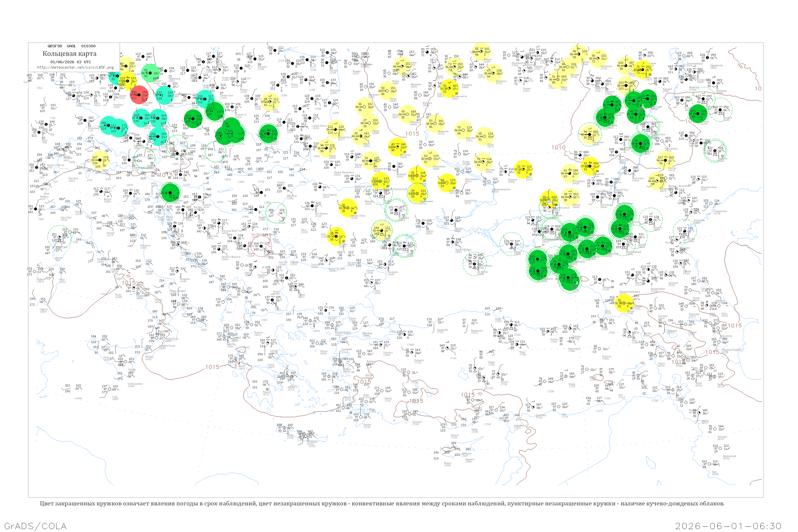The image size is (798, 532).
Task: Click the 'Kermanshah 40766' station label
Action: (x=729, y=457)
